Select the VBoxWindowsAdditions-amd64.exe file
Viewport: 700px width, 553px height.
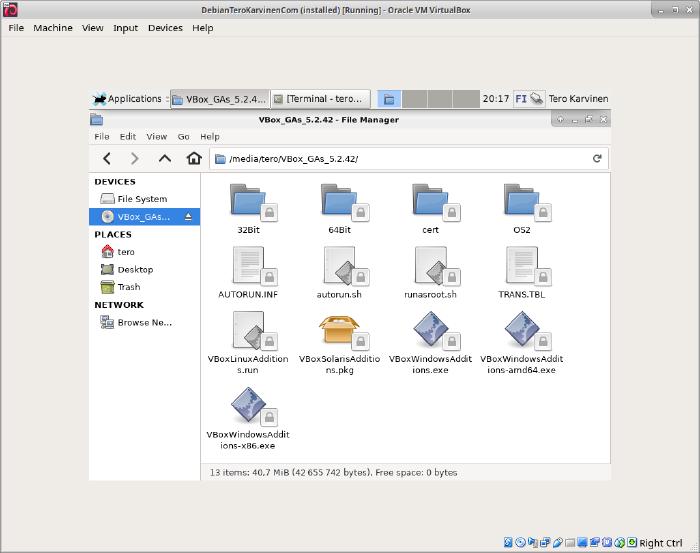pos(521,331)
